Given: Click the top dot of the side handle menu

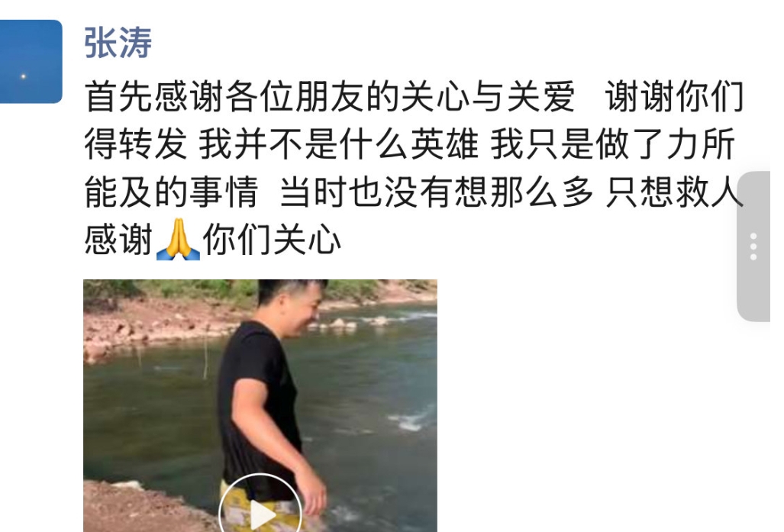Looking at the screenshot, I should [x=753, y=236].
